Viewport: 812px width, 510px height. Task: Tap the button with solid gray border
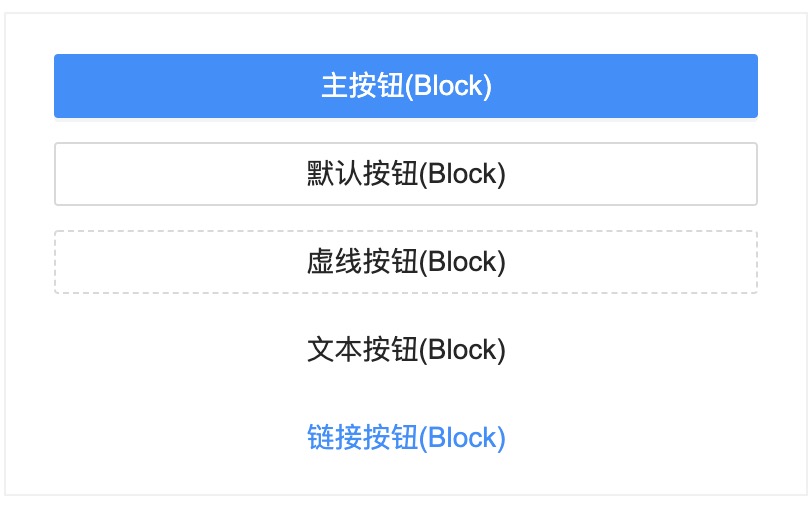click(406, 174)
